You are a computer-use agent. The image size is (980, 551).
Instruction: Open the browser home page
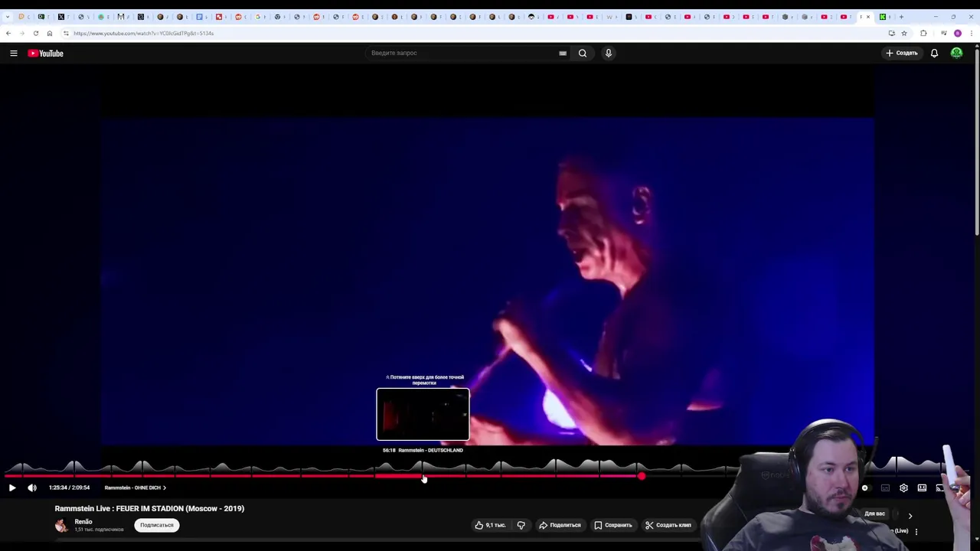[50, 33]
